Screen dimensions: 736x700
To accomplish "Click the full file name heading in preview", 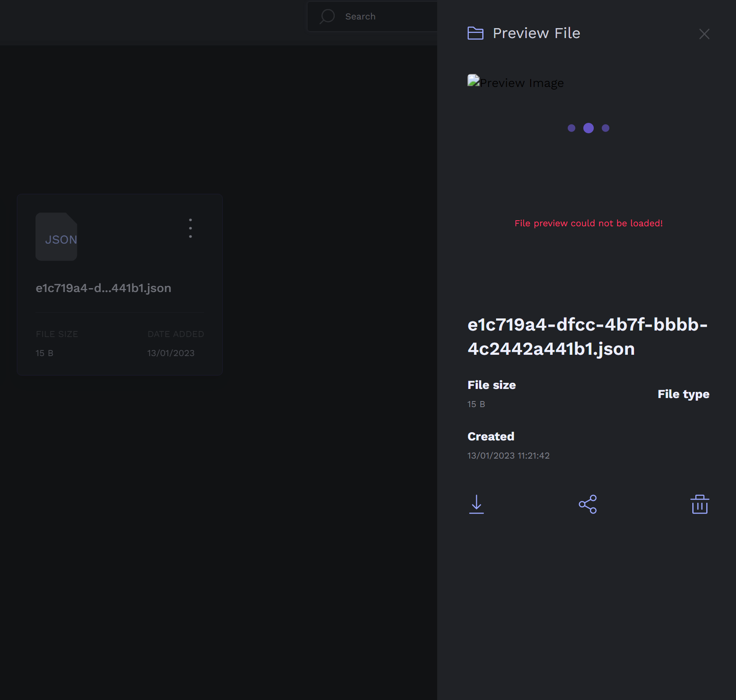I will coord(588,337).
